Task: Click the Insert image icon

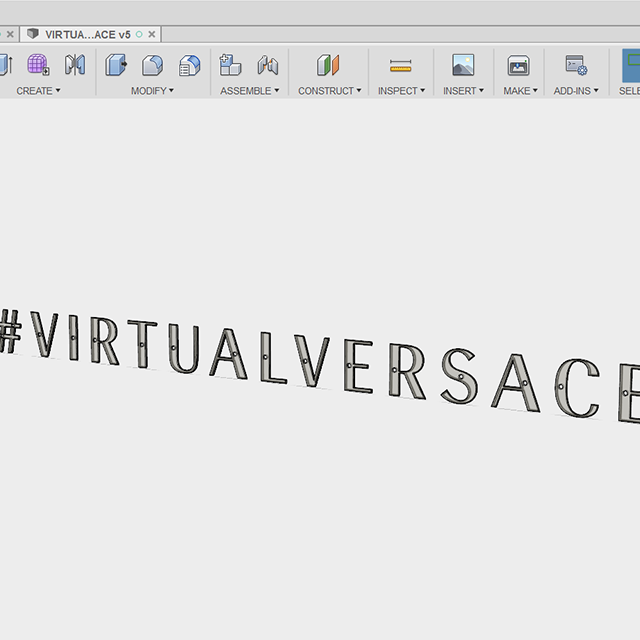Action: (x=463, y=65)
